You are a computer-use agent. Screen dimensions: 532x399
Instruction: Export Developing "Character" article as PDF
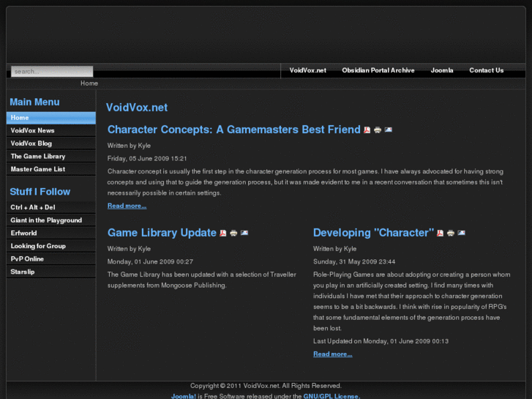441,233
